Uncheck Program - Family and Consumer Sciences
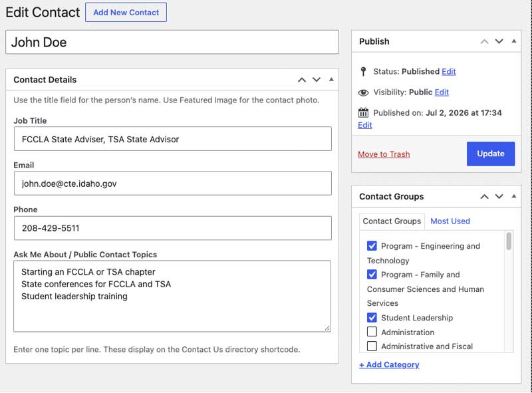The height and width of the screenshot is (393, 532). (372, 274)
